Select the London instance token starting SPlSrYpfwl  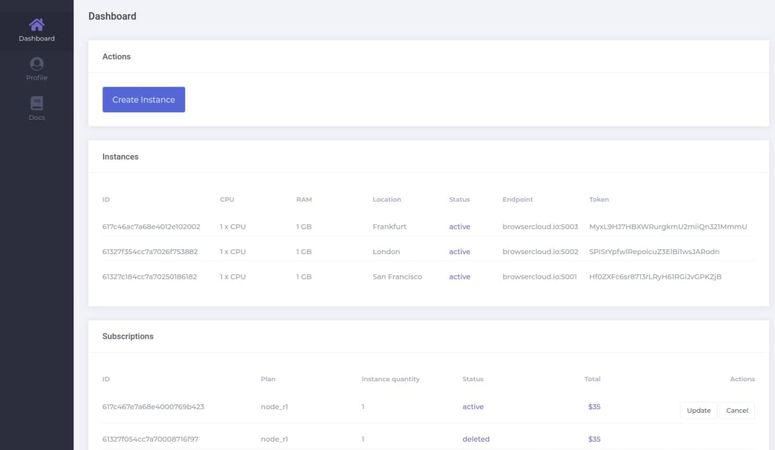click(x=654, y=252)
